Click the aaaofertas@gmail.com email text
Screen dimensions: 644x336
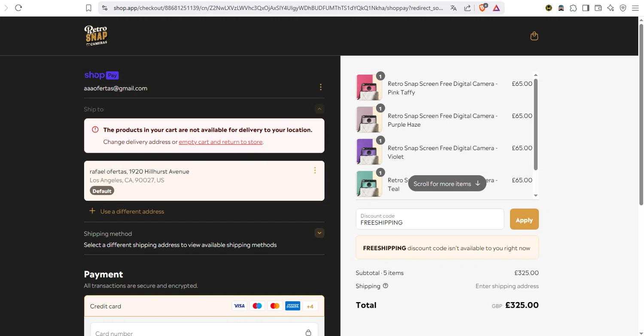(x=115, y=88)
